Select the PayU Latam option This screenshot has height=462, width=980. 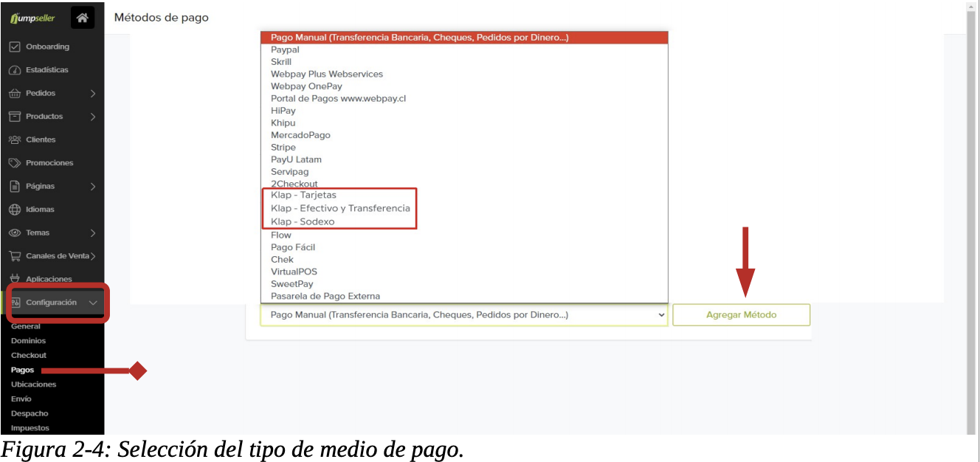pyautogui.click(x=464, y=159)
